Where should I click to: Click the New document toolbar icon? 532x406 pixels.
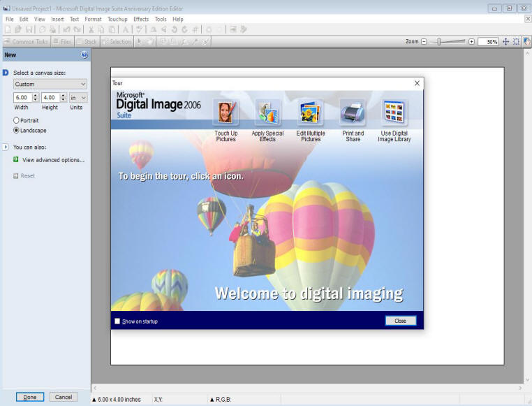tap(8, 29)
